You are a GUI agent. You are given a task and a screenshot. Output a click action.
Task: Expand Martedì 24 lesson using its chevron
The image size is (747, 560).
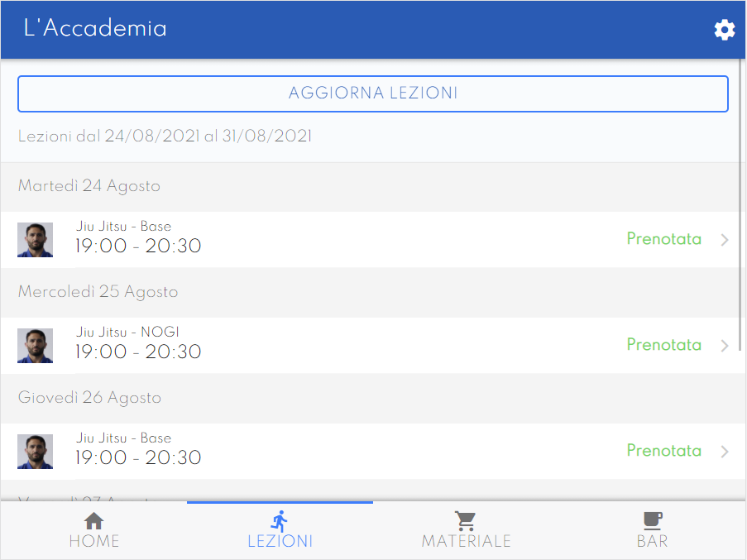(x=725, y=240)
